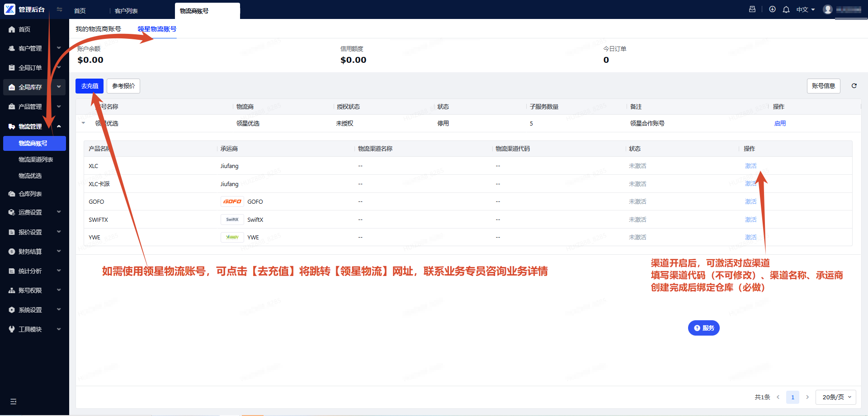Expand the 系统设置 menu chevron

[59, 309]
